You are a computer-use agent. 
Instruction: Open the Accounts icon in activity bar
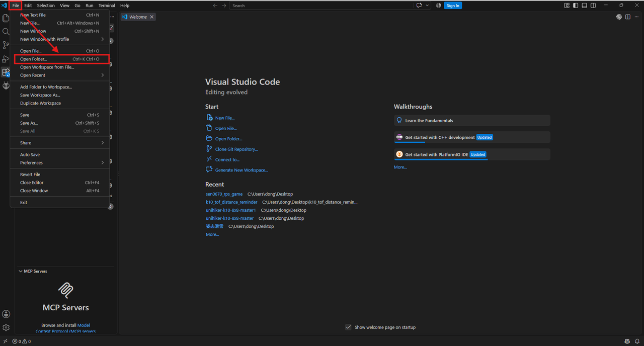point(6,314)
